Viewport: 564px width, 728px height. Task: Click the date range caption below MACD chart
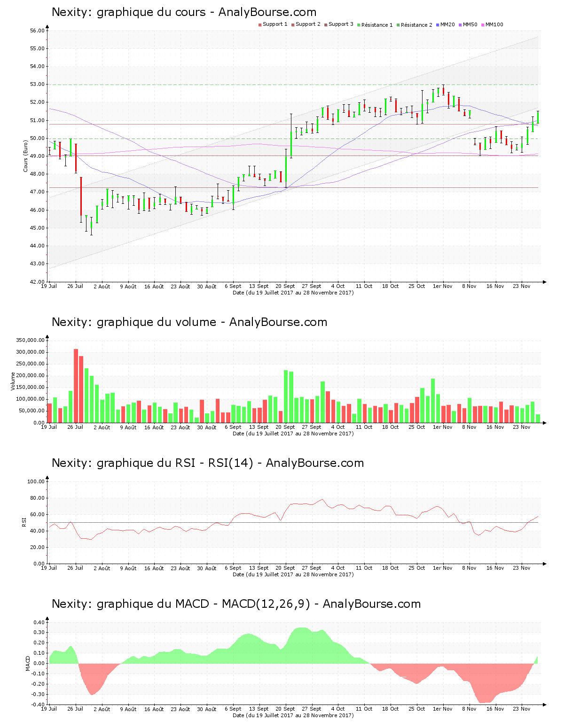click(293, 715)
